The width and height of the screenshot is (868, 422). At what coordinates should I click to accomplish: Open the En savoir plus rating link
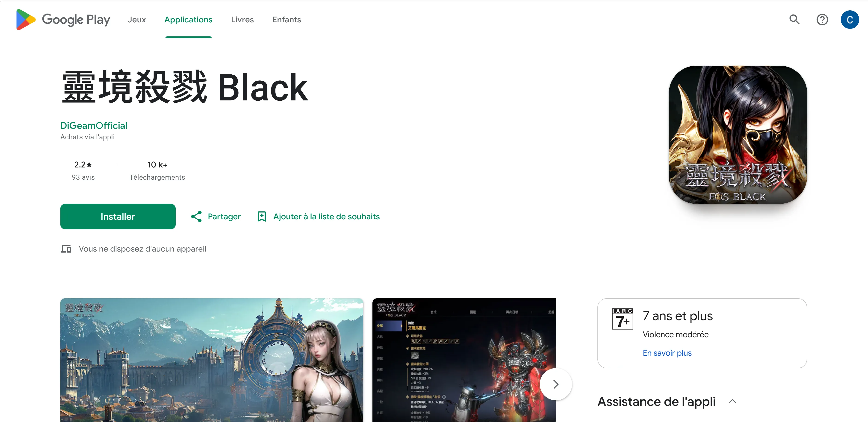point(667,353)
